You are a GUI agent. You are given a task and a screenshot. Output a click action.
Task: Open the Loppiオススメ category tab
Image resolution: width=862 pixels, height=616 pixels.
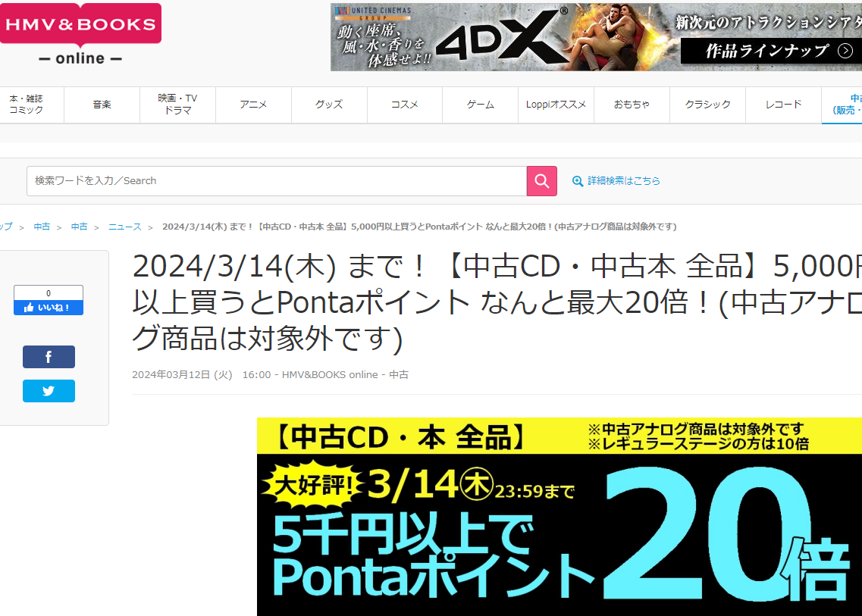[556, 105]
